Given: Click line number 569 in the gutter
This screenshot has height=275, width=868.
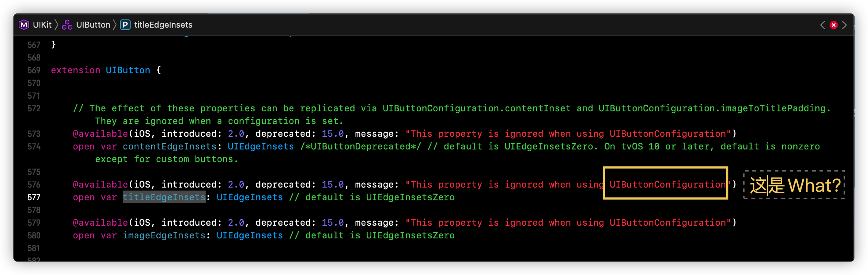Looking at the screenshot, I should 34,70.
